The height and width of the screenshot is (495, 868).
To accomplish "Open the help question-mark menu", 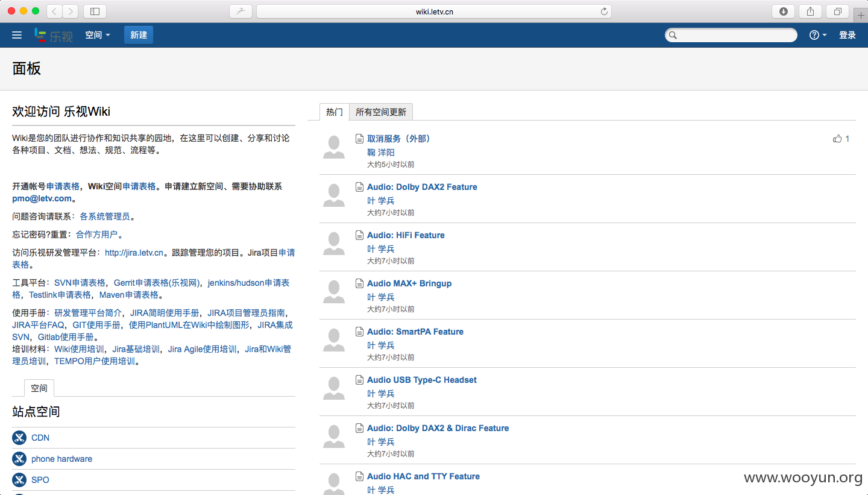I will (x=818, y=35).
